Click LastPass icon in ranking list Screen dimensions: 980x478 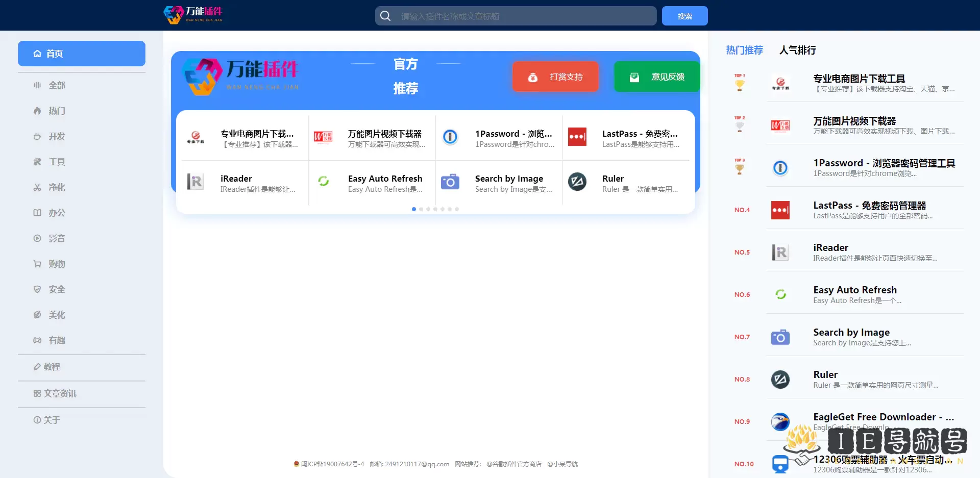click(780, 210)
